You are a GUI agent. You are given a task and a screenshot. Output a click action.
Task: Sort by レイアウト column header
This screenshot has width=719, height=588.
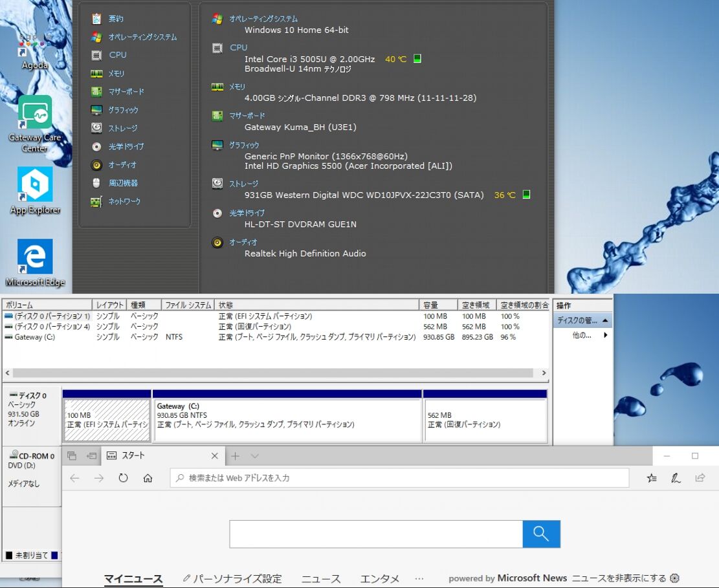(109, 305)
